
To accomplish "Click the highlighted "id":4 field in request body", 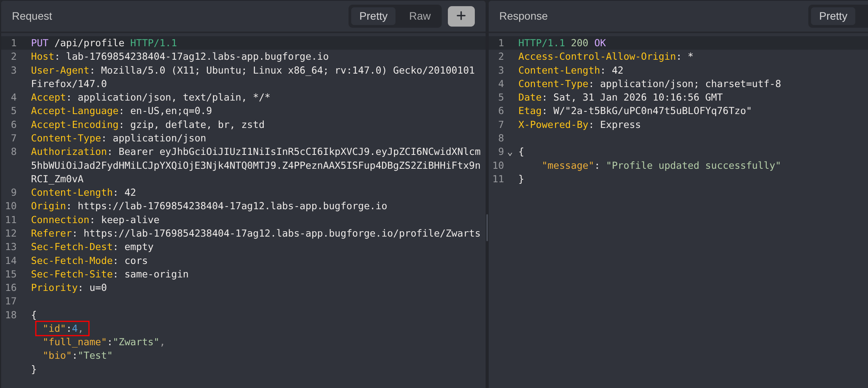I will pyautogui.click(x=62, y=328).
